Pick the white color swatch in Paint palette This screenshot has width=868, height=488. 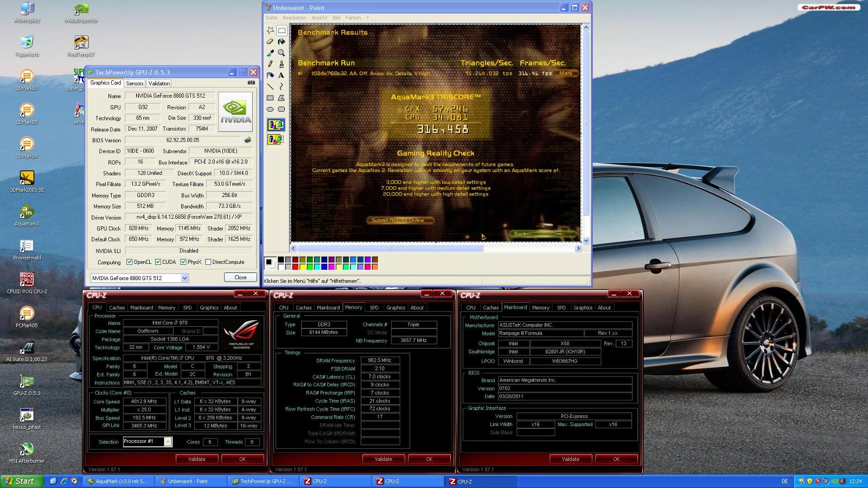281,267
